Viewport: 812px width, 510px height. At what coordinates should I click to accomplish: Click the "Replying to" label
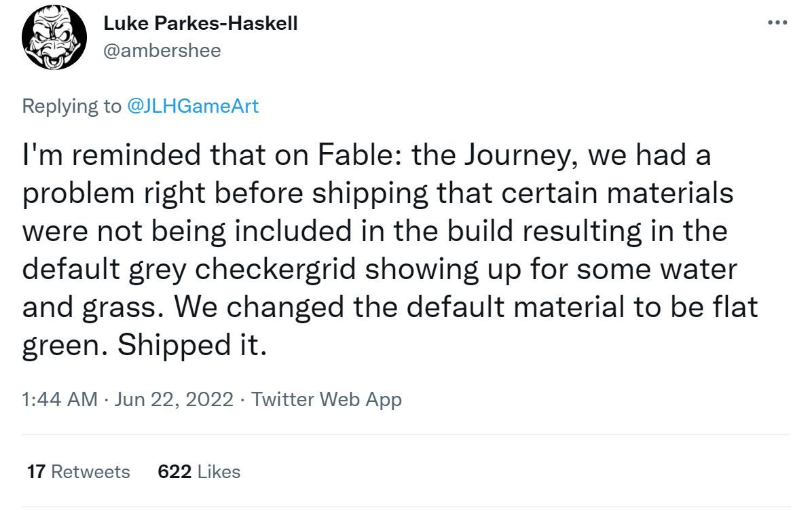click(x=71, y=106)
